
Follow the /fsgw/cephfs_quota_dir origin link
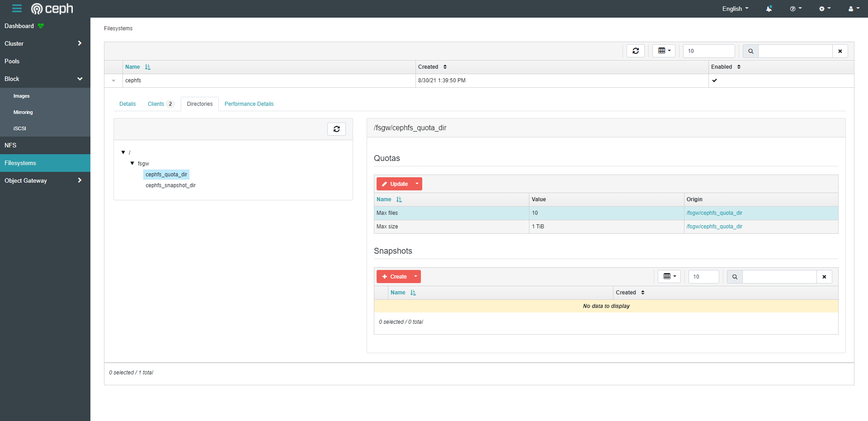714,213
